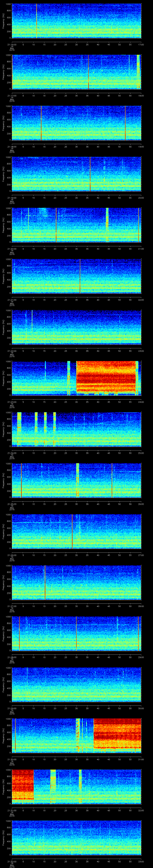Click the 33:00 end time label

click(141, 861)
